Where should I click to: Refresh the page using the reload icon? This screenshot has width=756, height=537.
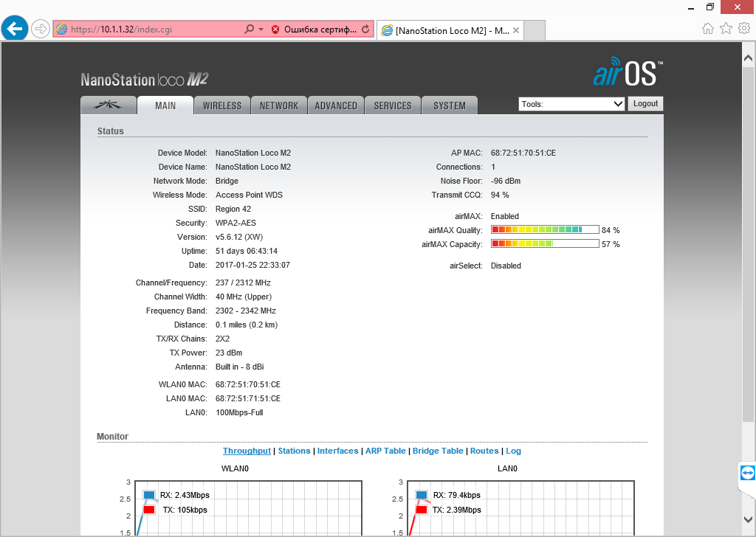pos(365,30)
